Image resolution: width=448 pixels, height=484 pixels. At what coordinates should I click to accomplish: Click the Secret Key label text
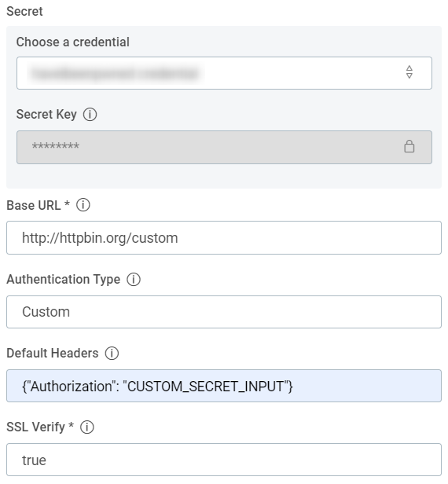46,114
